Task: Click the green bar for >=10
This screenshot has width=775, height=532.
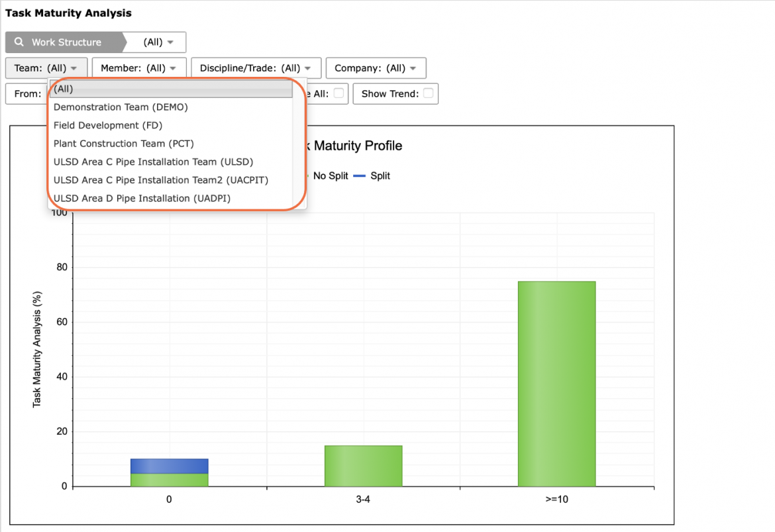Action: tap(556, 384)
